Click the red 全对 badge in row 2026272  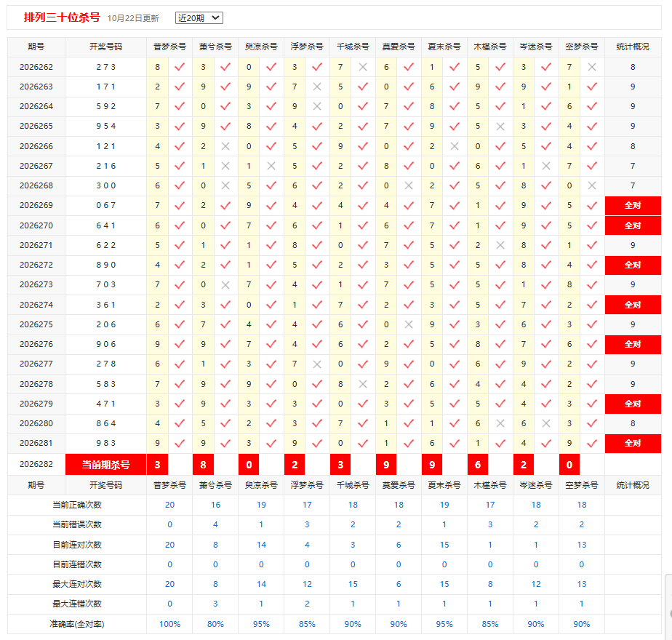(x=633, y=265)
